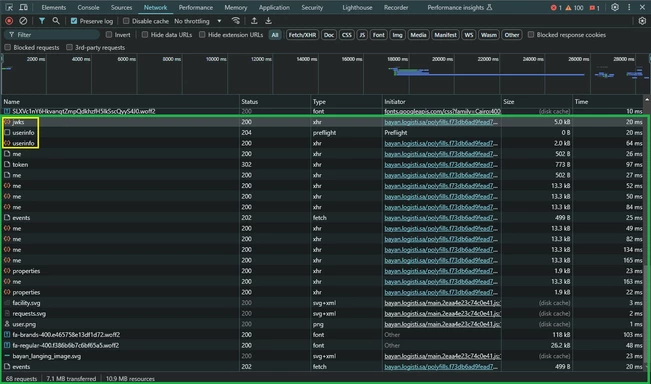Filter by Fetch/XHR requests
This screenshot has height=384, width=651.
[302, 35]
